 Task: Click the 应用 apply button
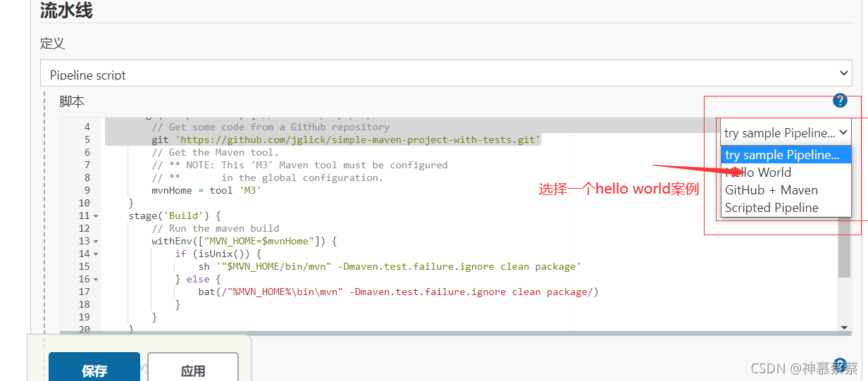193,368
